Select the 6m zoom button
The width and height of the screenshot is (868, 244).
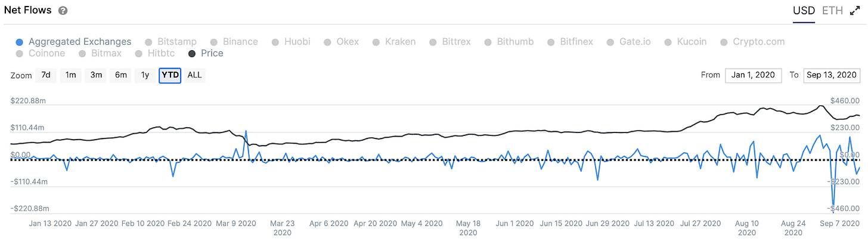(x=120, y=75)
